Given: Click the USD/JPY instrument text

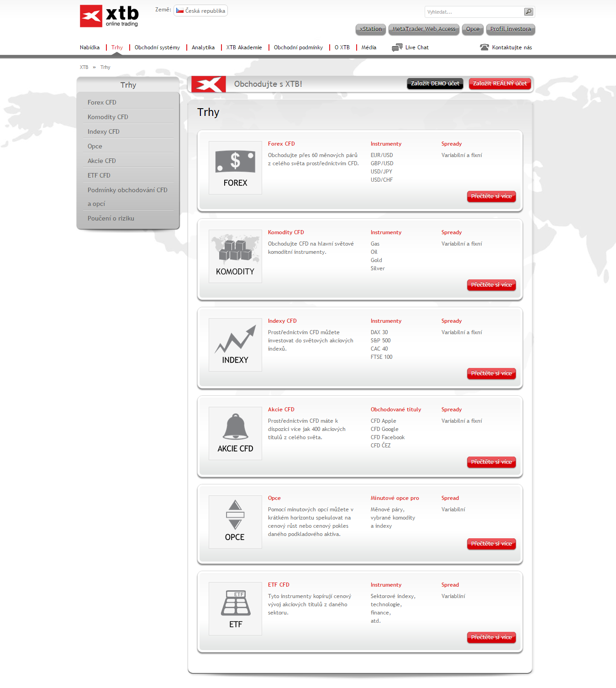Looking at the screenshot, I should (x=381, y=172).
